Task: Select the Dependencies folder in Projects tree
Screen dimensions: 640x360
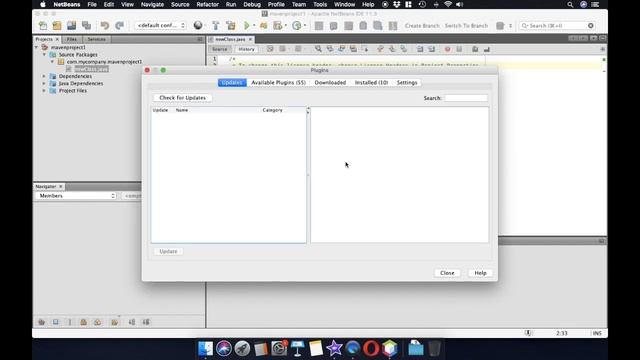Action: (75, 76)
